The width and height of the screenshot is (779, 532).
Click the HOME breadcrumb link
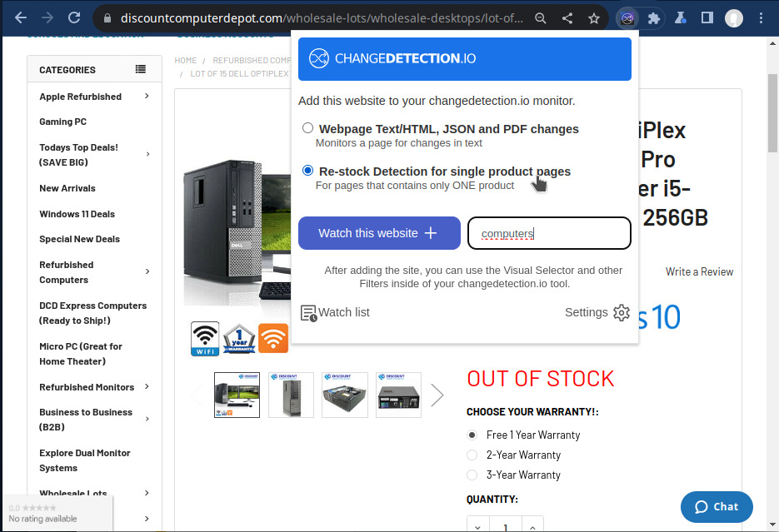click(186, 60)
